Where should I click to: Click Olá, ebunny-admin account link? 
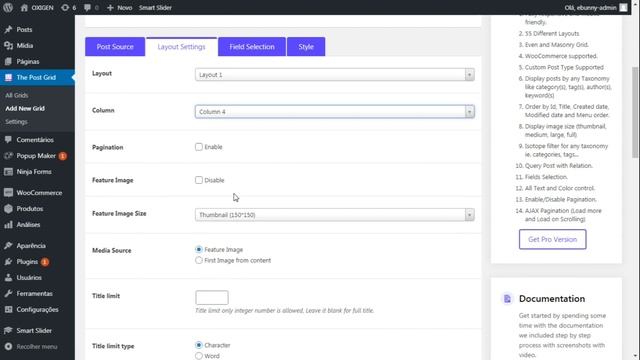tap(591, 7)
